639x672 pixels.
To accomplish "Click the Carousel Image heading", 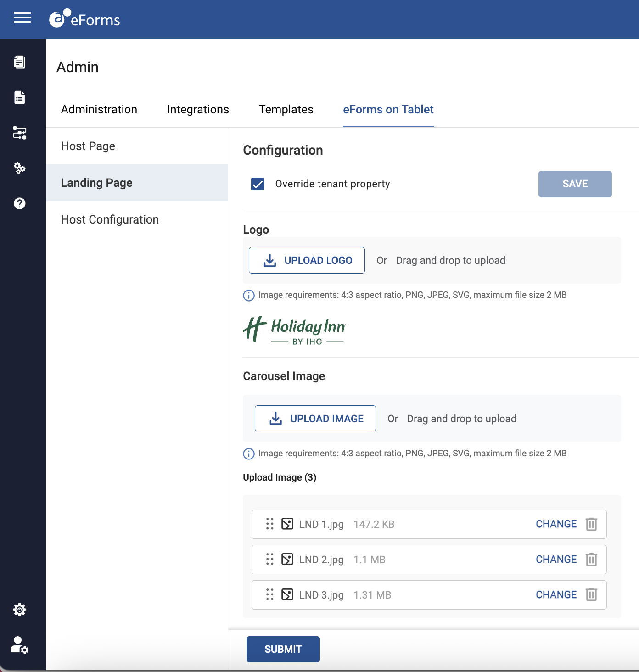I will 284,376.
